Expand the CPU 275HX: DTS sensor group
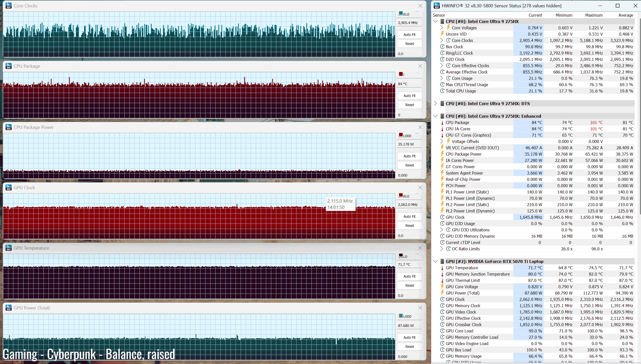The image size is (641, 364). pos(436,104)
